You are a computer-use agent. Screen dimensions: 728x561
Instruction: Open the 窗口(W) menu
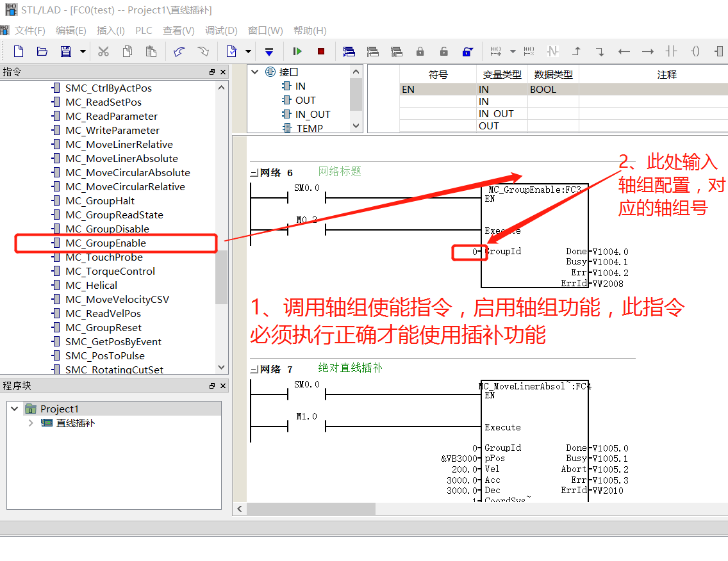click(265, 31)
